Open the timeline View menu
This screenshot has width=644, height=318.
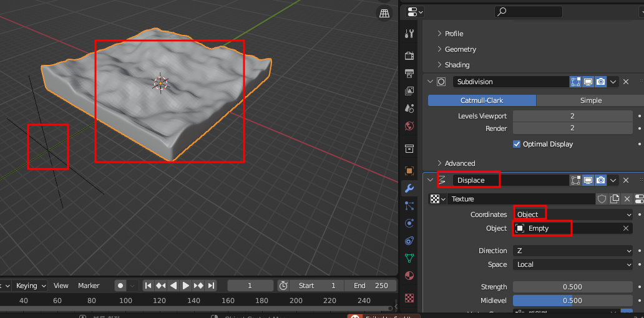click(61, 286)
